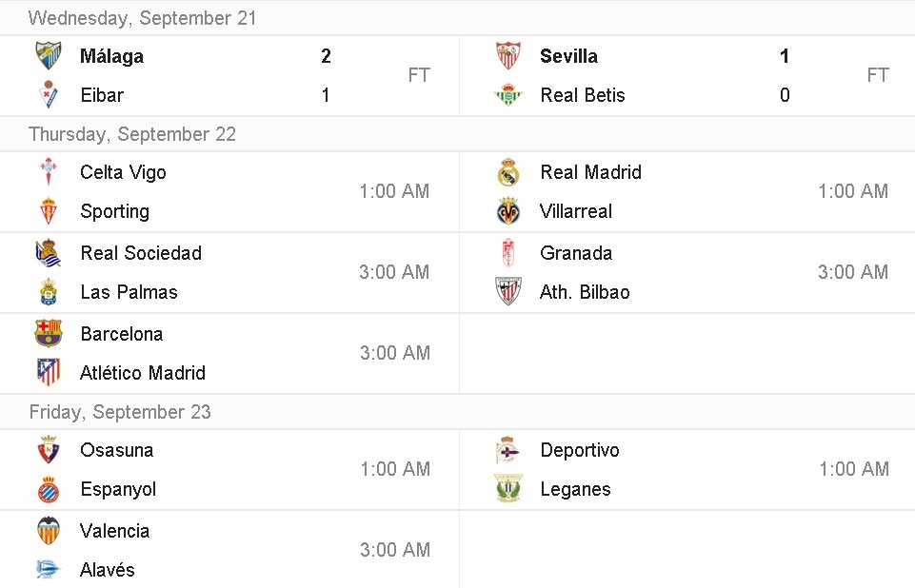Image resolution: width=915 pixels, height=588 pixels.
Task: Click the Villarreal yellow badge icon
Action: [508, 211]
